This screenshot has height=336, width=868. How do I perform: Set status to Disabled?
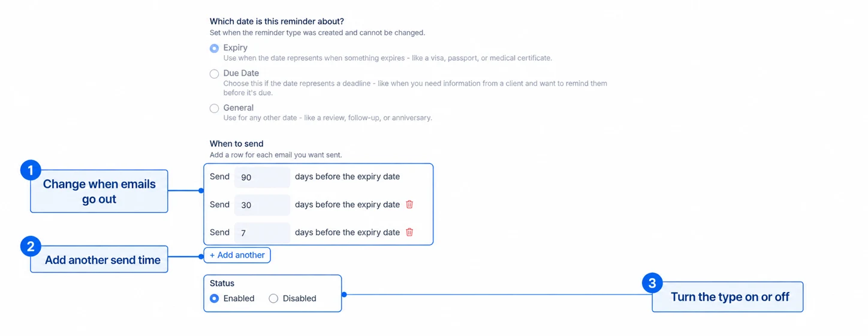pyautogui.click(x=273, y=298)
